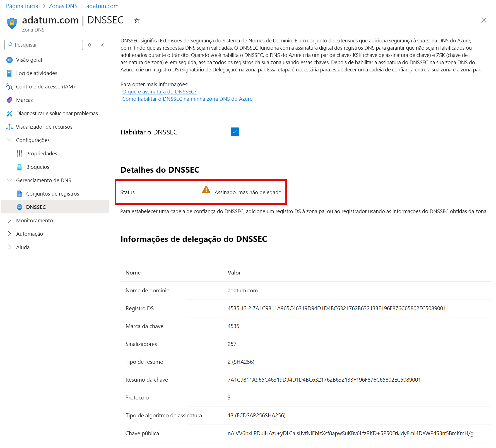The width and height of the screenshot is (496, 448).
Task: Open Diagnosticar e solucionar problemas
Action: [x=57, y=114]
